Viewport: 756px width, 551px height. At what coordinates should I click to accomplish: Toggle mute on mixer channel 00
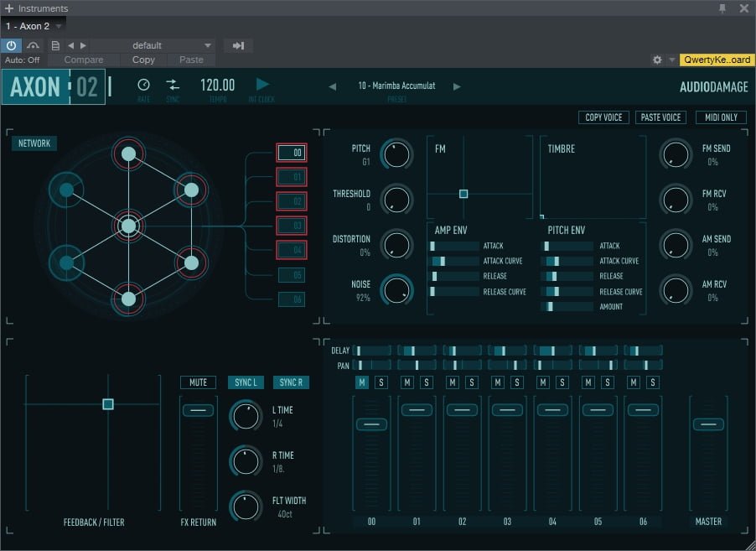click(x=362, y=382)
